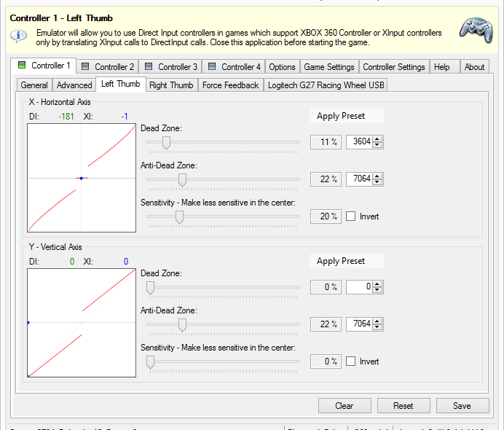Screen dimensions: 504x430
Task: Switch to the Controller 2 tab
Action: coord(108,67)
